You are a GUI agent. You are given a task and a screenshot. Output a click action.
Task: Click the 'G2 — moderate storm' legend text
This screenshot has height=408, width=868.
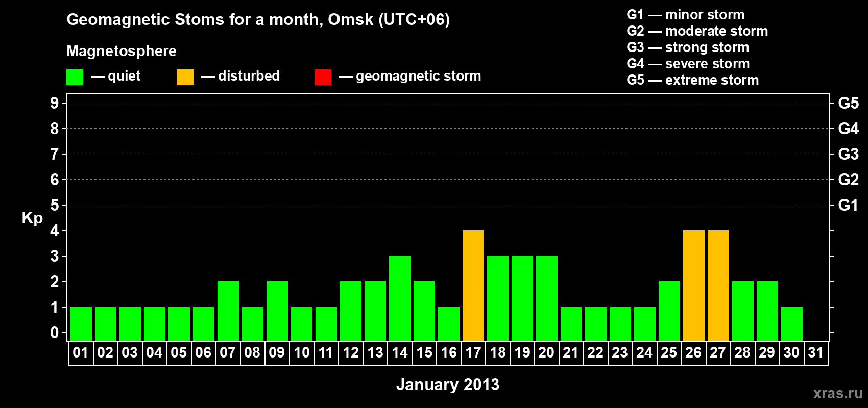point(697,31)
